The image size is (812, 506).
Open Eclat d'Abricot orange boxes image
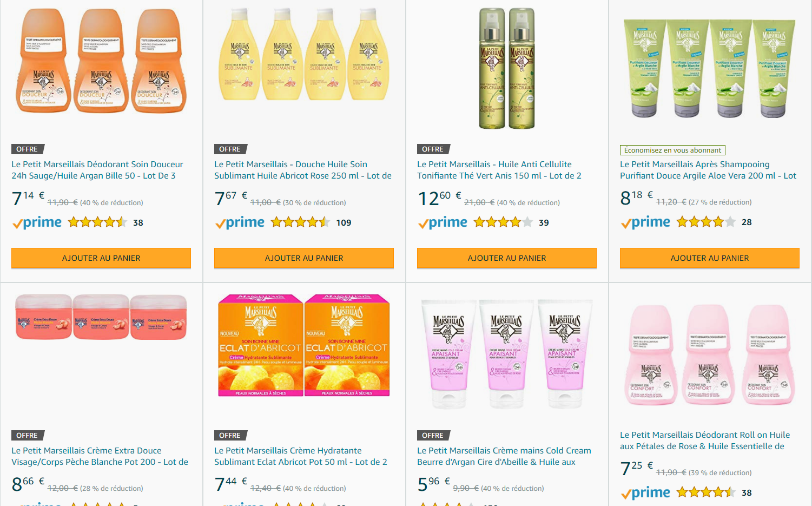(x=304, y=345)
